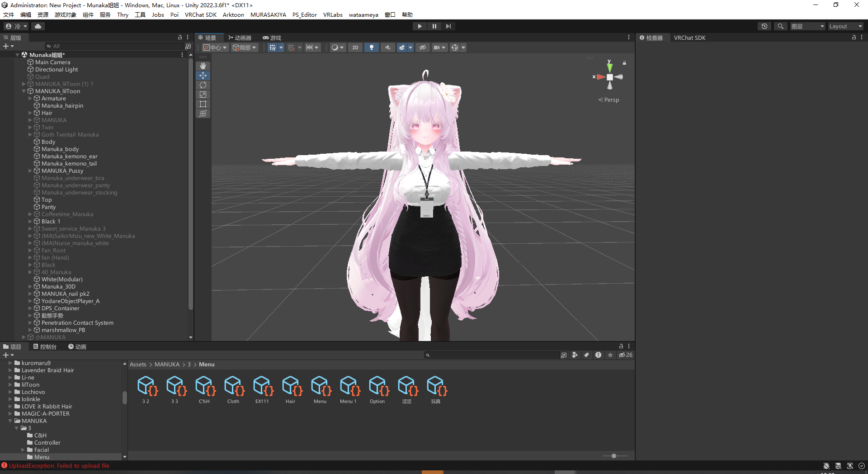Click the hierarchy search field
Image resolution: width=868 pixels, height=474 pixels.
click(x=114, y=46)
